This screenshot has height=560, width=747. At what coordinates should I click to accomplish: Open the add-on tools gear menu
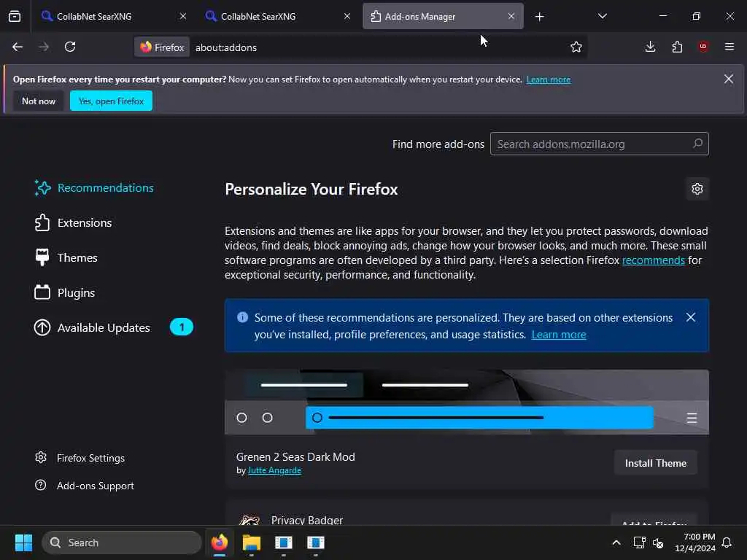pos(697,189)
